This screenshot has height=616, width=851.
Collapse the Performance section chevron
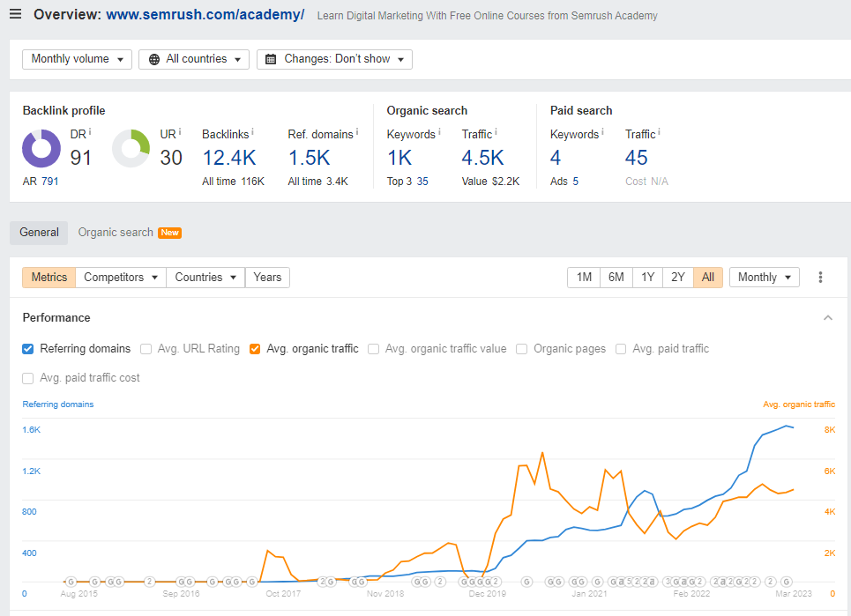[x=828, y=318]
